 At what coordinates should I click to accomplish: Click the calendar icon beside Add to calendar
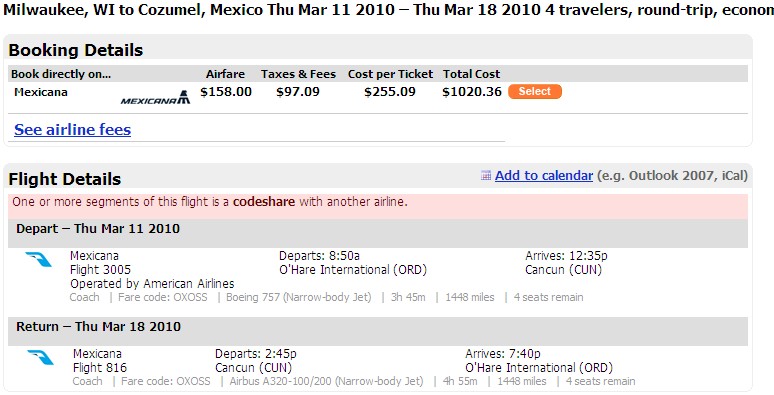tap(486, 175)
